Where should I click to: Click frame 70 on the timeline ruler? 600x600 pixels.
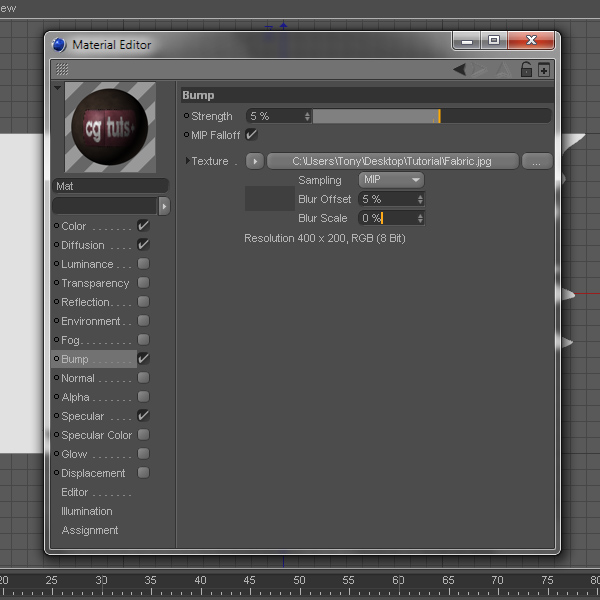497,582
